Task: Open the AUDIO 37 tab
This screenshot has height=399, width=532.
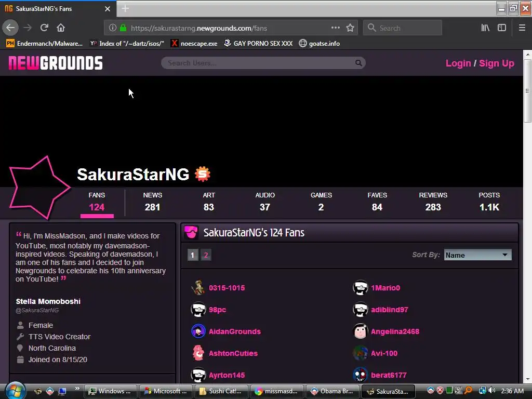Action: [265, 202]
